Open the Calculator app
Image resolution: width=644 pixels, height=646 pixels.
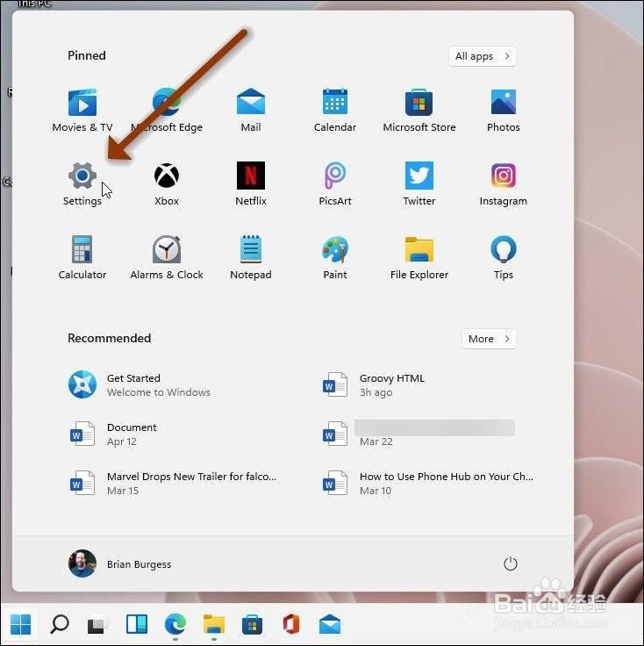coord(82,257)
